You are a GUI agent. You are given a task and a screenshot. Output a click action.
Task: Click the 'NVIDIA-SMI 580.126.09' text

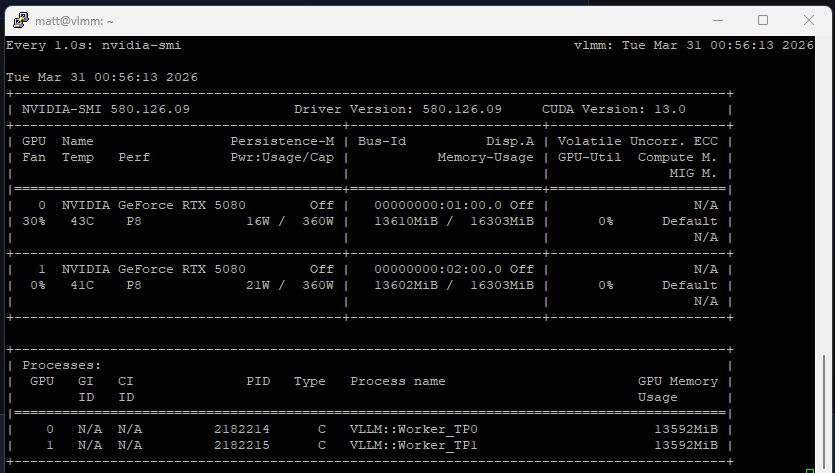[x=105, y=109]
